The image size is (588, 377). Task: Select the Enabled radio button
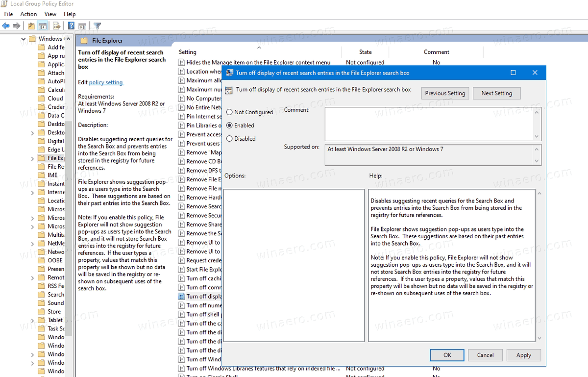pos(229,126)
